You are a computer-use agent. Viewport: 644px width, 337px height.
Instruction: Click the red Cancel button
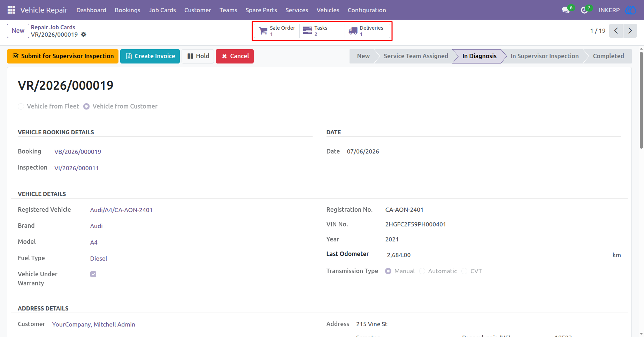(235, 56)
